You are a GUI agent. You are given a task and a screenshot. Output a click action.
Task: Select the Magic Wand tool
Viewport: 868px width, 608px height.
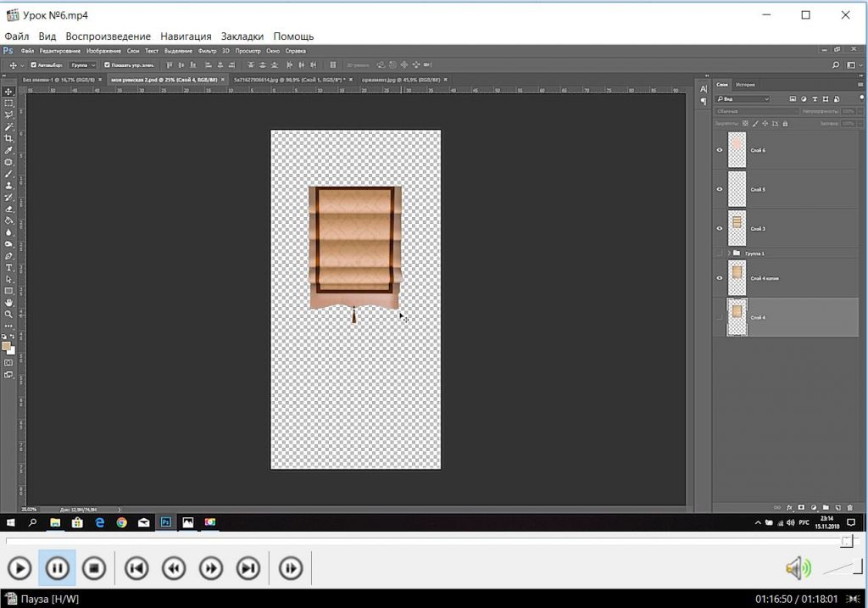pos(8,126)
